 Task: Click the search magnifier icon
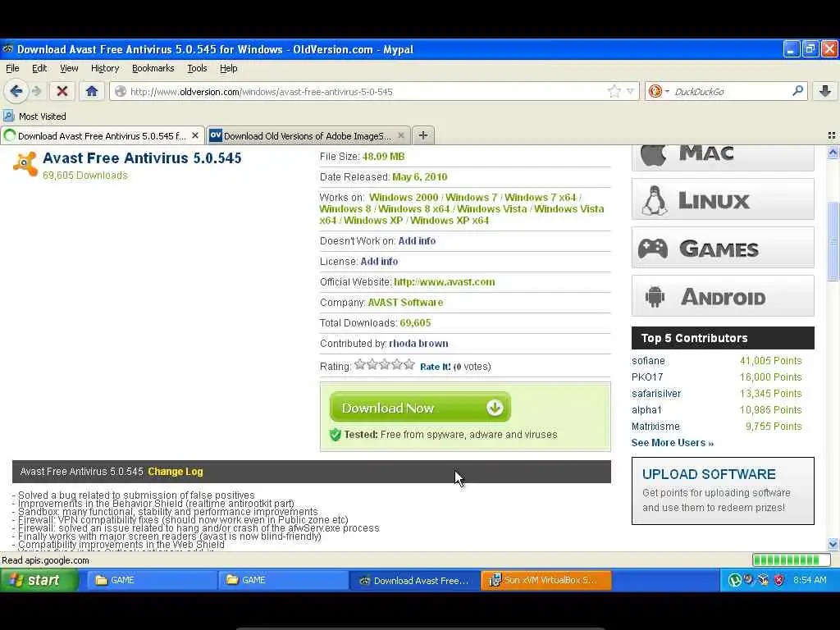(x=797, y=91)
